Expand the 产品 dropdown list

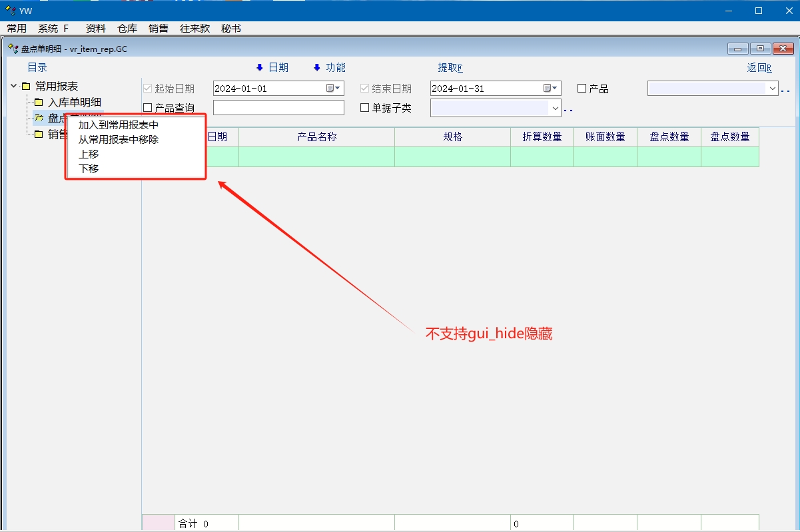pos(772,89)
